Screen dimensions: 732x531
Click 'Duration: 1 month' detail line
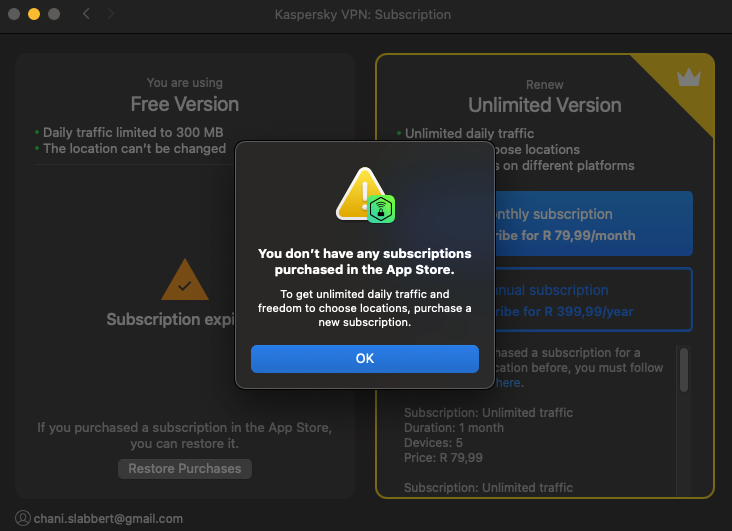(x=454, y=428)
